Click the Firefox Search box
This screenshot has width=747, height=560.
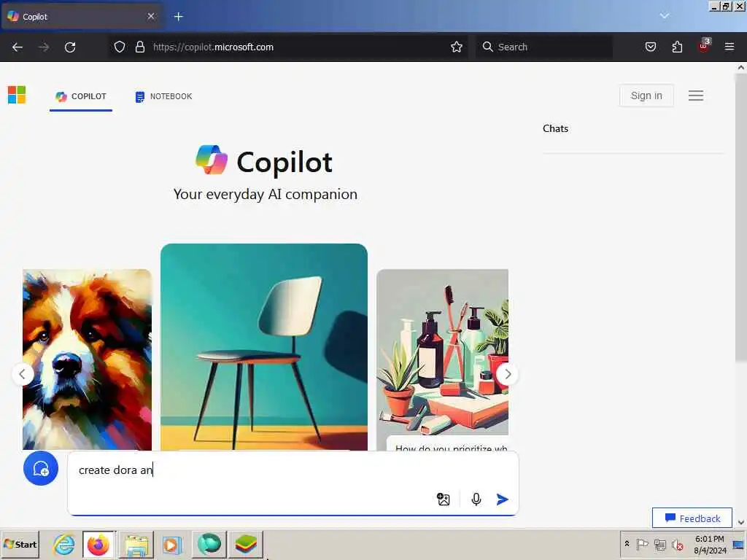coord(544,47)
